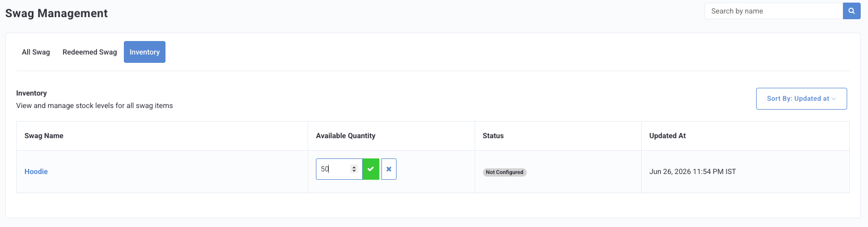Image resolution: width=868 pixels, height=227 pixels.
Task: Click the chevron in the Sort By button
Action: pos(834,99)
